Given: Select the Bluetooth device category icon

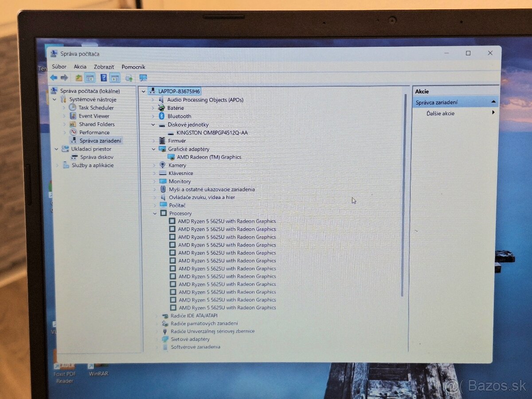Looking at the screenshot, I should tap(162, 116).
